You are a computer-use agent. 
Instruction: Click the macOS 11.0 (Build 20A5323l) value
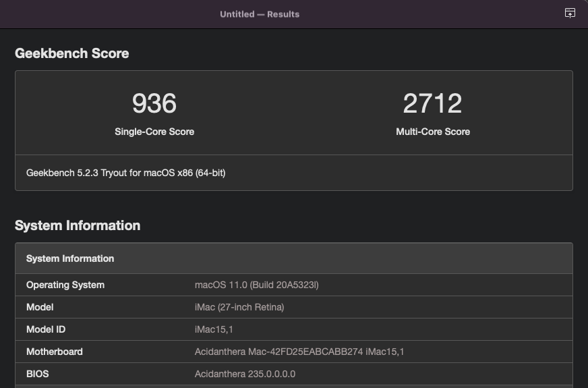(x=256, y=285)
